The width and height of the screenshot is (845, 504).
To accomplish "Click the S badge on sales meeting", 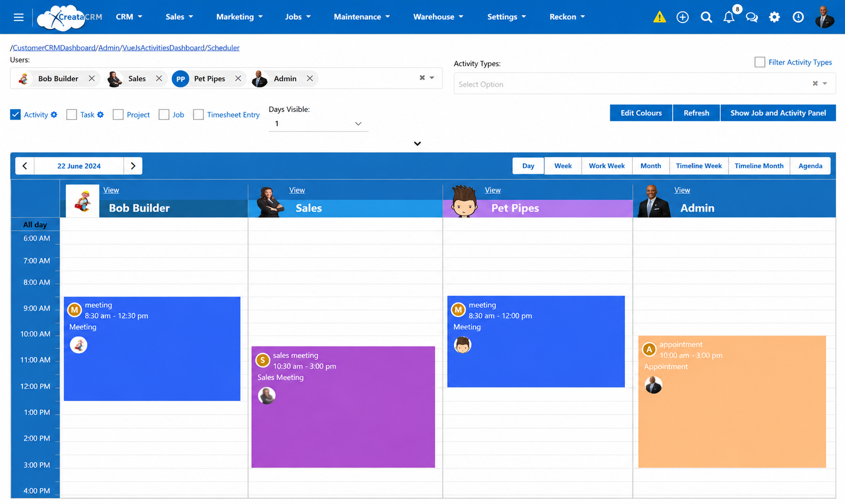I will [263, 359].
